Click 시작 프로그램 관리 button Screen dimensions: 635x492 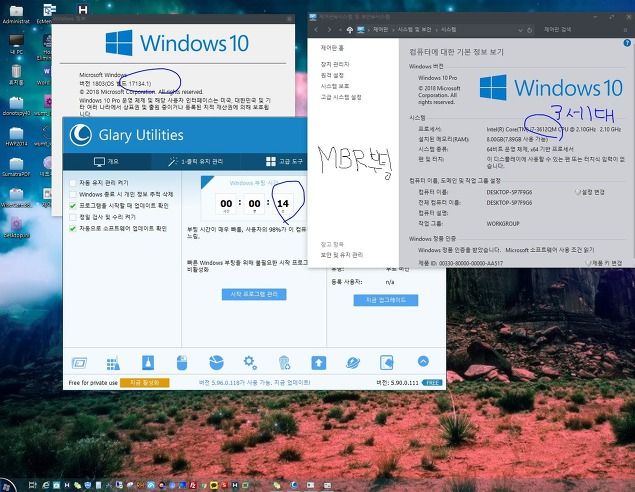(x=254, y=294)
